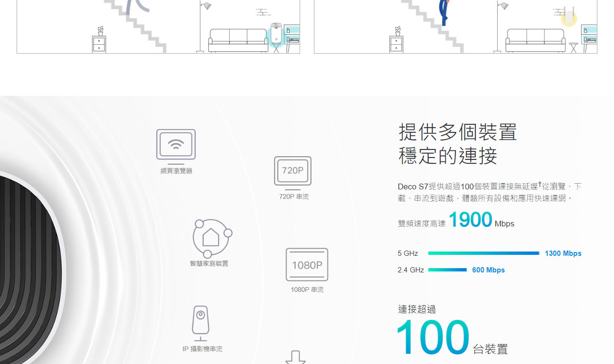
Task: Click the '600 Mbps' value
Action: pos(489,270)
